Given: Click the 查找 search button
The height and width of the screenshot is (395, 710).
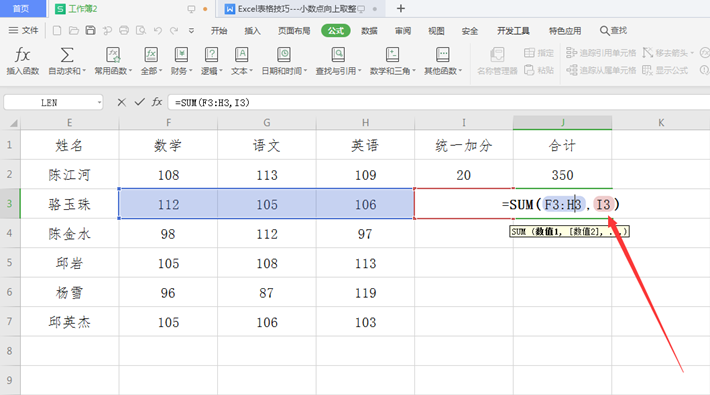Looking at the screenshot, I should click(614, 30).
